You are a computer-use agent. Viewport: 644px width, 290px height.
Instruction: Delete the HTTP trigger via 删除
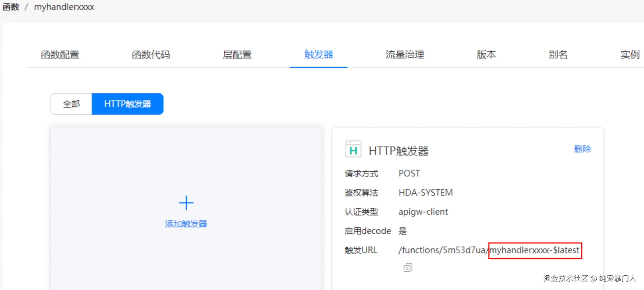pyautogui.click(x=583, y=149)
